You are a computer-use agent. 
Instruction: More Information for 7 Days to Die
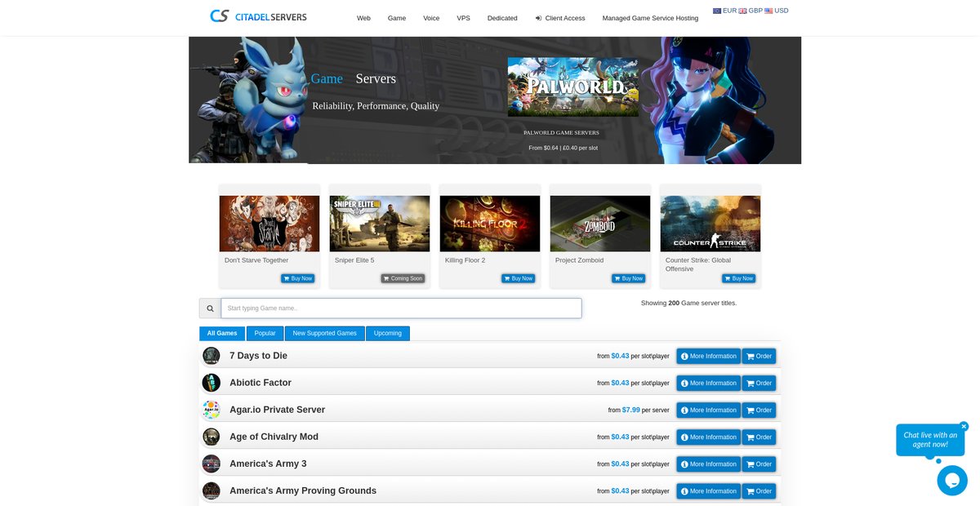point(709,356)
